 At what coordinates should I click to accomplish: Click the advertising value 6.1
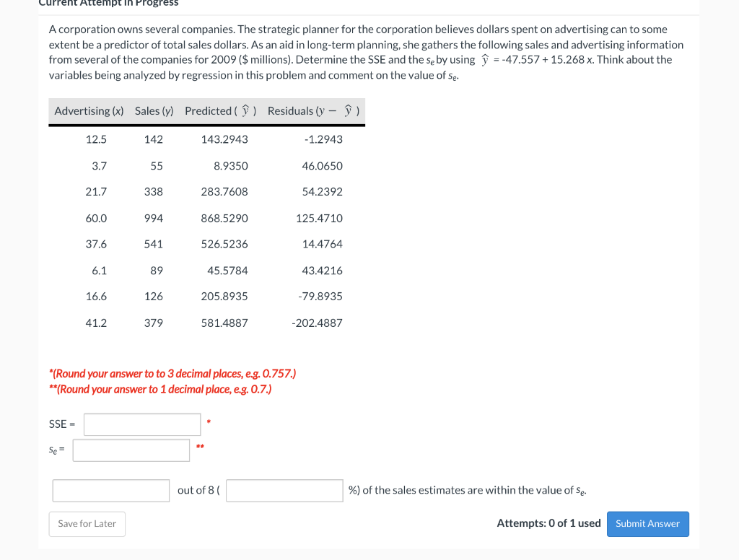pos(99,271)
